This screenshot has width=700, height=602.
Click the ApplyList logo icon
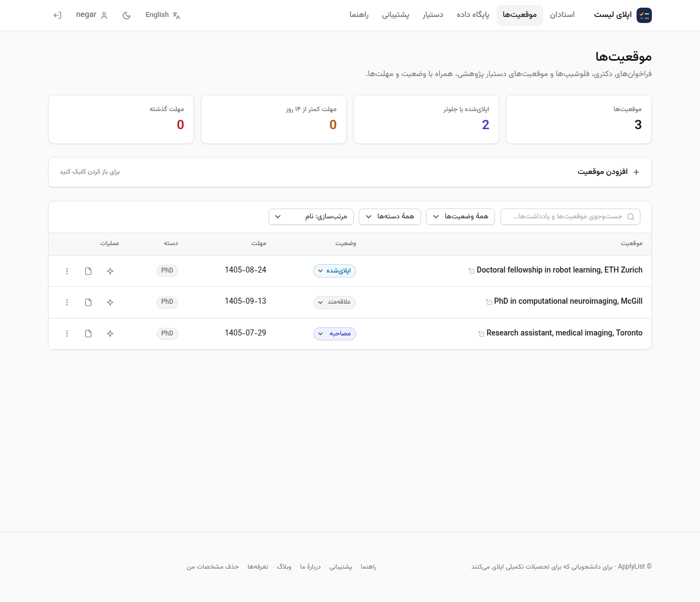tap(644, 15)
